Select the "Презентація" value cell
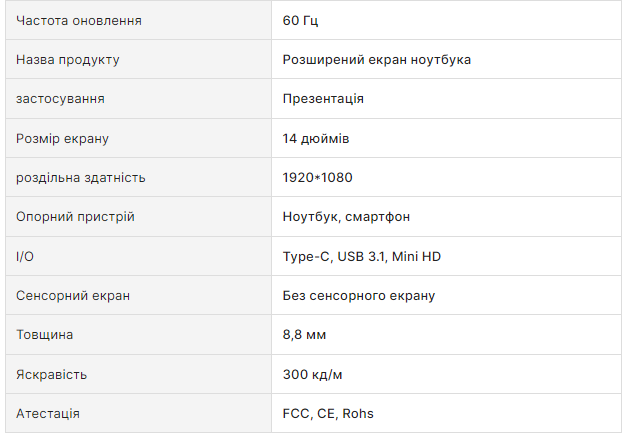This screenshot has height=436, width=624. tap(323, 99)
